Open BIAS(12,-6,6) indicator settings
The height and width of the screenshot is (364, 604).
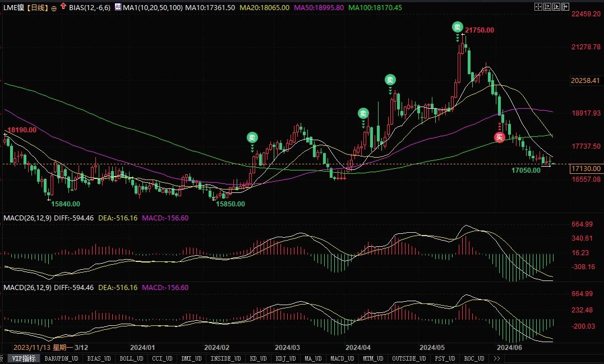click(x=89, y=8)
